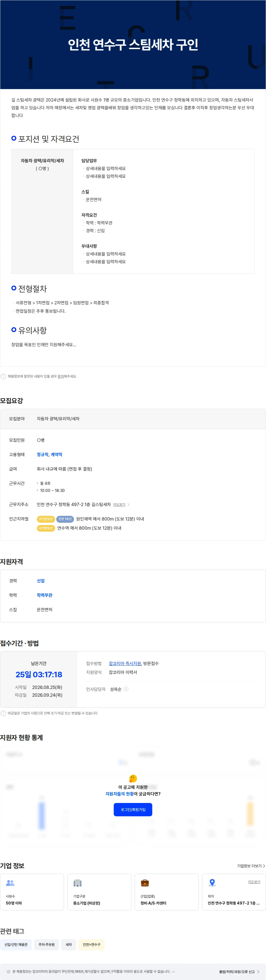Click the 인천 1호선 subway badge

point(65,519)
